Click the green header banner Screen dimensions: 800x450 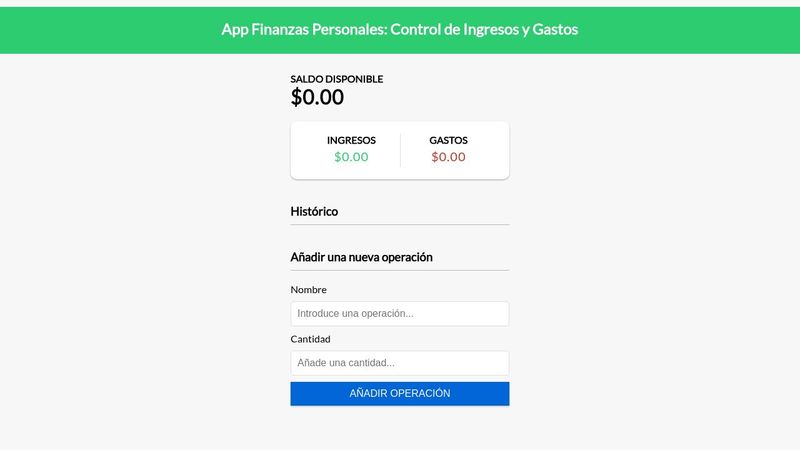[x=399, y=30]
